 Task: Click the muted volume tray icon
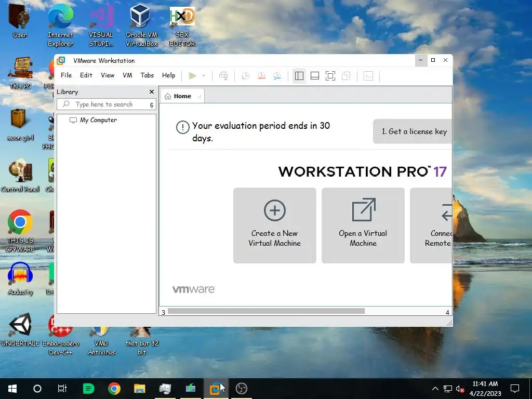(460, 389)
